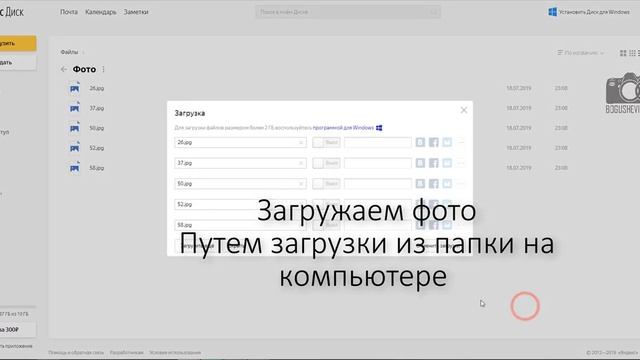Toggle sharing switch for 50.jpg in the dialog
The image size is (640, 360).
(x=326, y=184)
